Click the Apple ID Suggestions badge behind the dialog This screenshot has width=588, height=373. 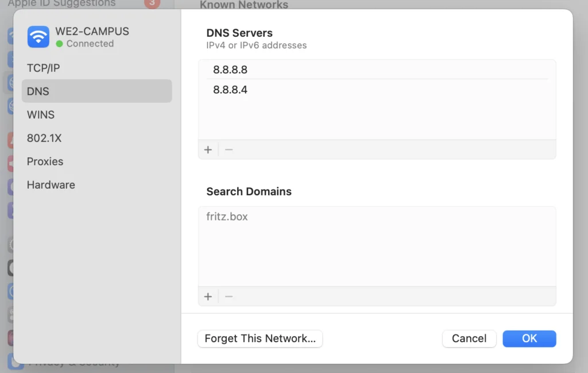click(x=152, y=3)
